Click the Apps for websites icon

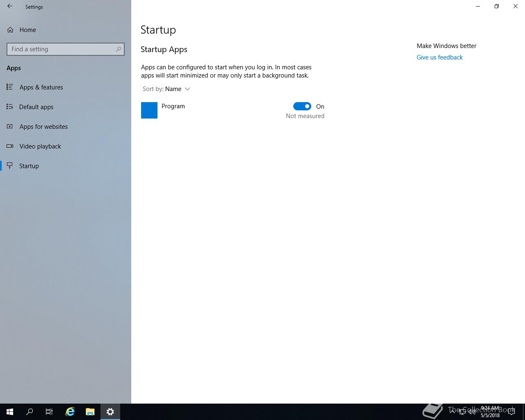click(x=10, y=126)
